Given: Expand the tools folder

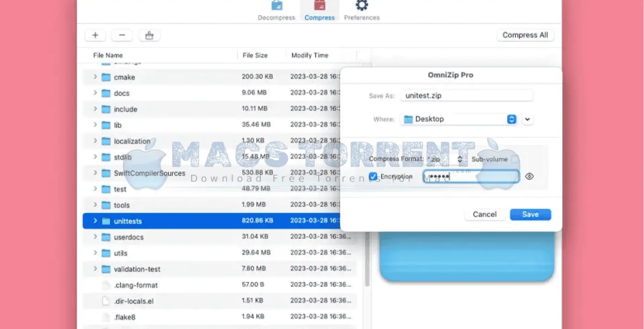Looking at the screenshot, I should coord(95,205).
